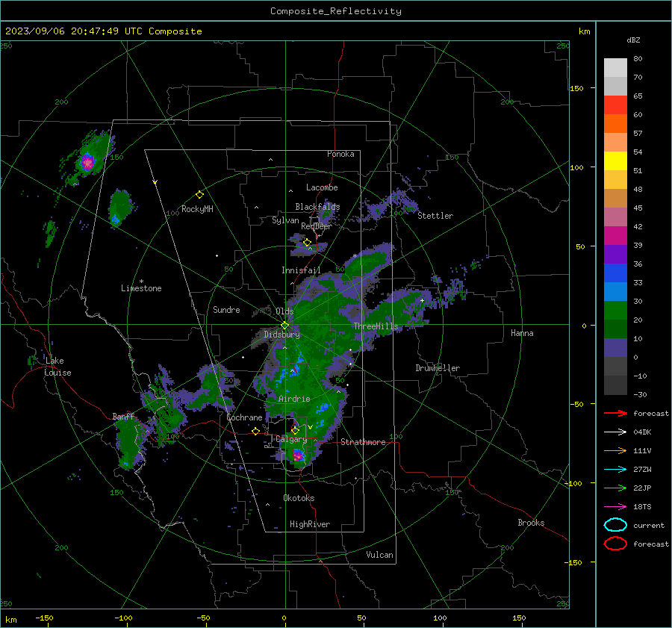Click the Composite_Reflectivity title
This screenshot has width=672, height=628.
pyautogui.click(x=336, y=11)
